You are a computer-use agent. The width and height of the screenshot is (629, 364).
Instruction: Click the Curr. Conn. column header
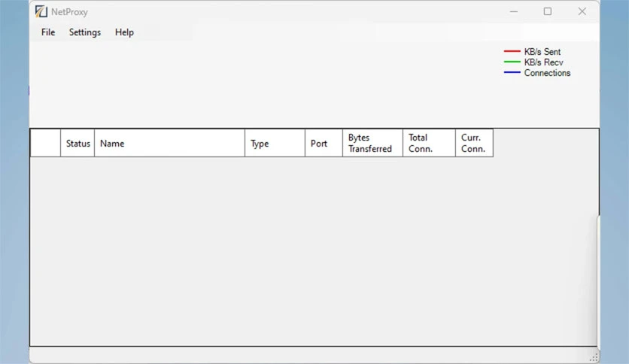click(x=474, y=143)
